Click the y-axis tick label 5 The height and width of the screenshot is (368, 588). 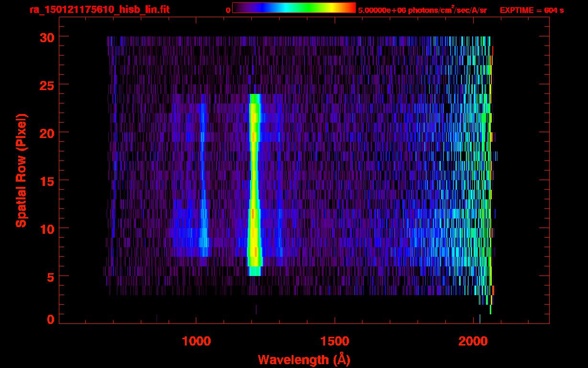point(51,276)
